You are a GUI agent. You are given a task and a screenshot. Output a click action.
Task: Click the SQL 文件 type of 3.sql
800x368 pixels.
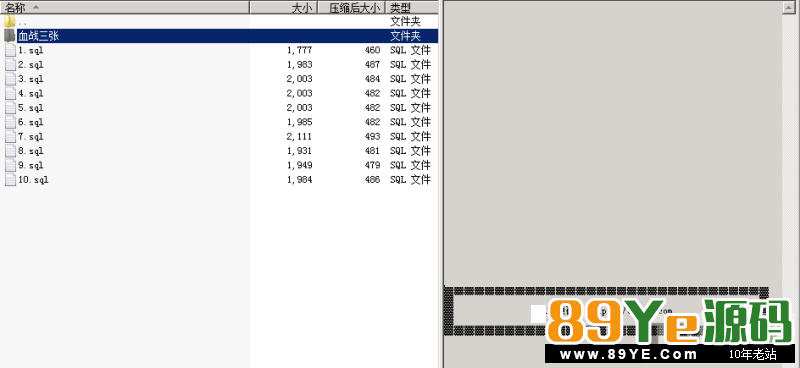410,79
